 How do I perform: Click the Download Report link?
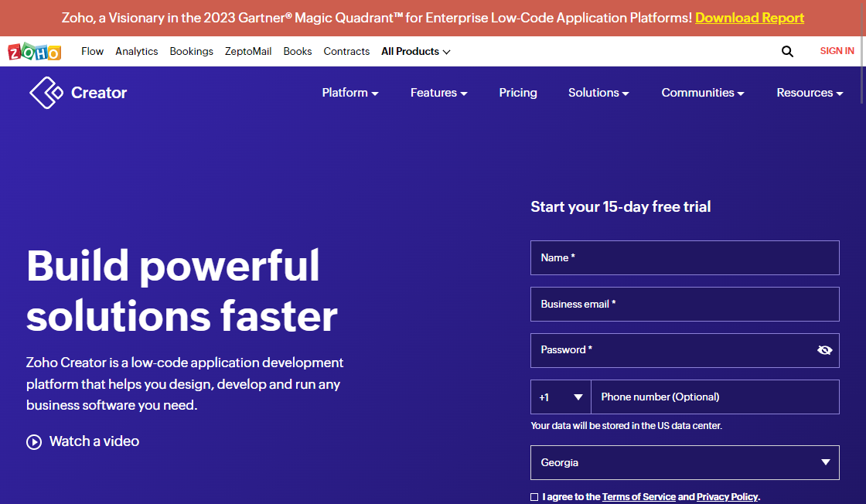pos(749,18)
